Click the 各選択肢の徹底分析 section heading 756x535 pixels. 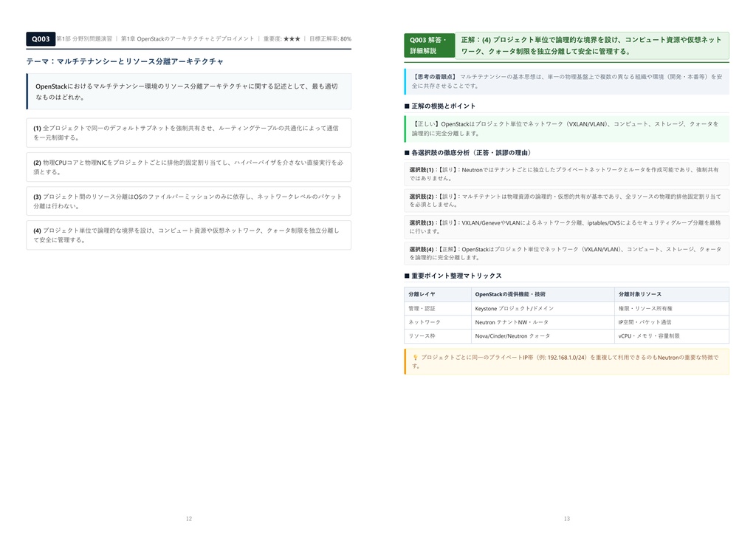[467, 152]
